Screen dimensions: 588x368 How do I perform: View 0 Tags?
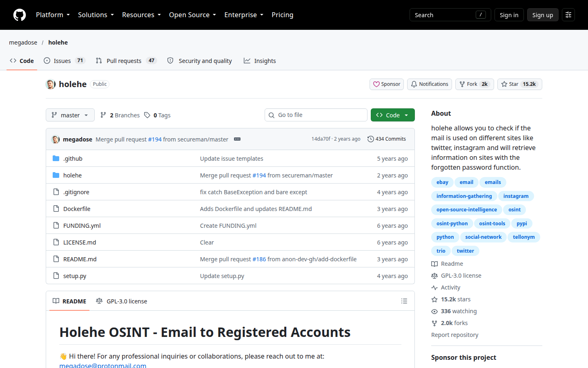158,115
